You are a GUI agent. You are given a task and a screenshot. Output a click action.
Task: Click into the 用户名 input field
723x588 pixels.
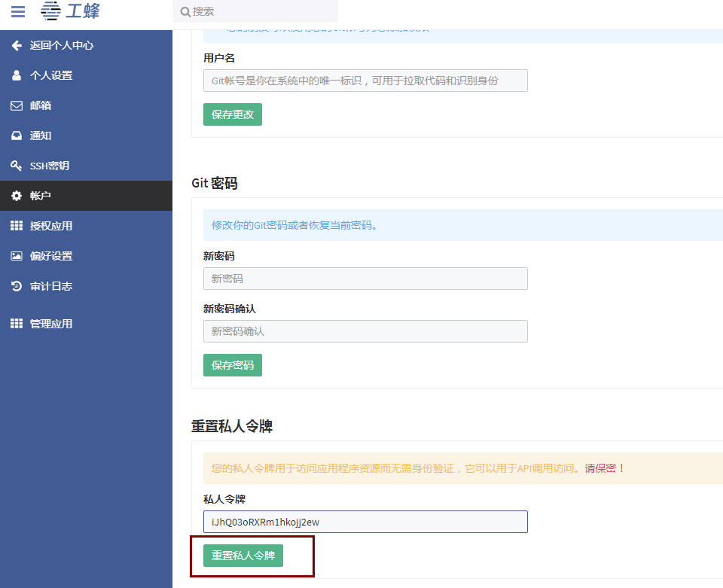pyautogui.click(x=365, y=81)
